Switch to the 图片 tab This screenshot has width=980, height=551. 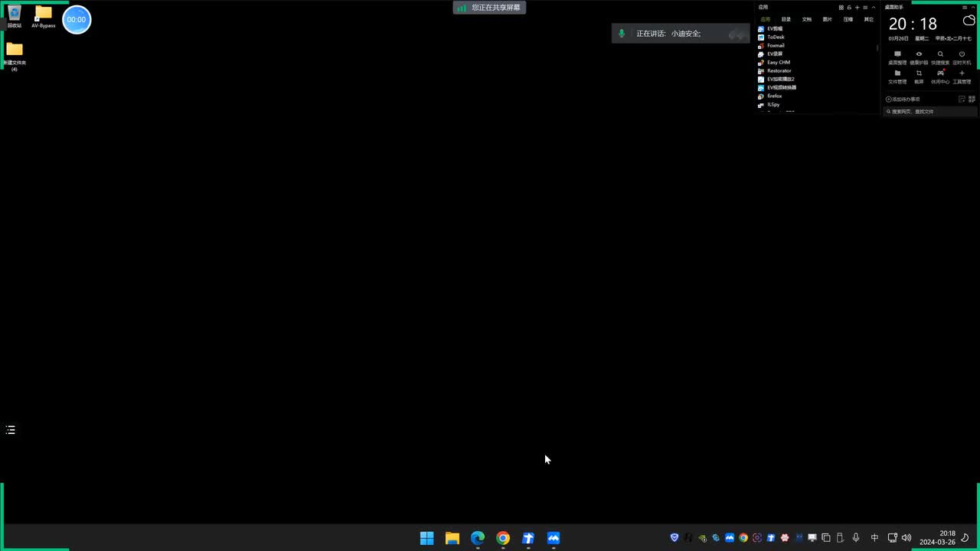tap(827, 19)
